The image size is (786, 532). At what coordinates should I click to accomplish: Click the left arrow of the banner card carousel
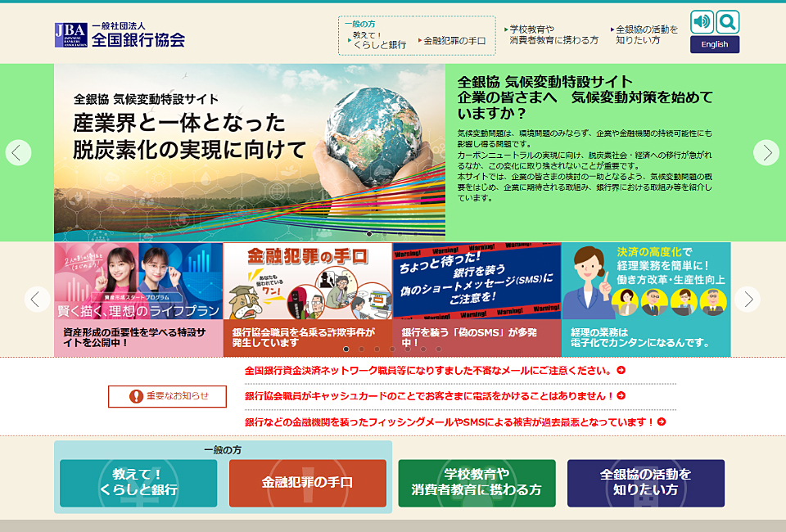38,299
